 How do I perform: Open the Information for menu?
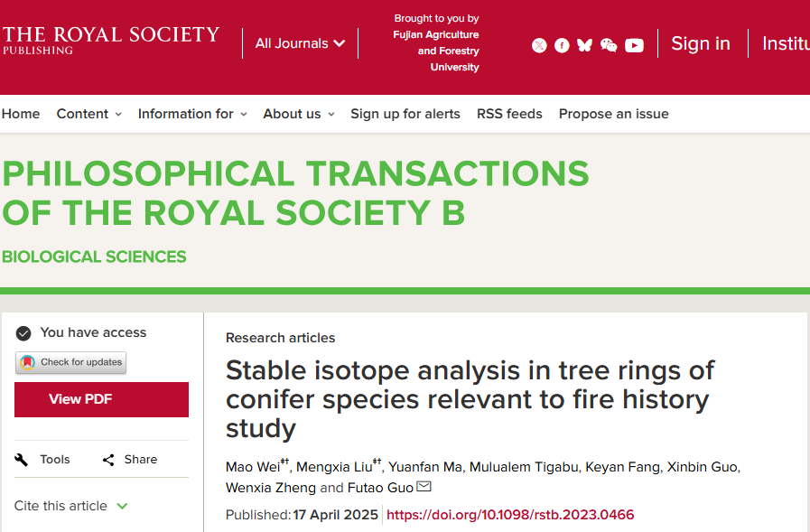click(191, 114)
